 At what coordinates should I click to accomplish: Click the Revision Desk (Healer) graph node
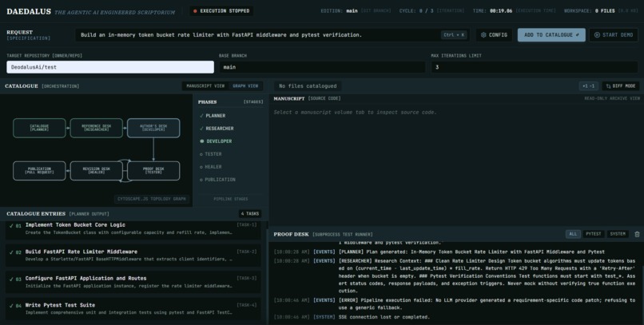(96, 171)
